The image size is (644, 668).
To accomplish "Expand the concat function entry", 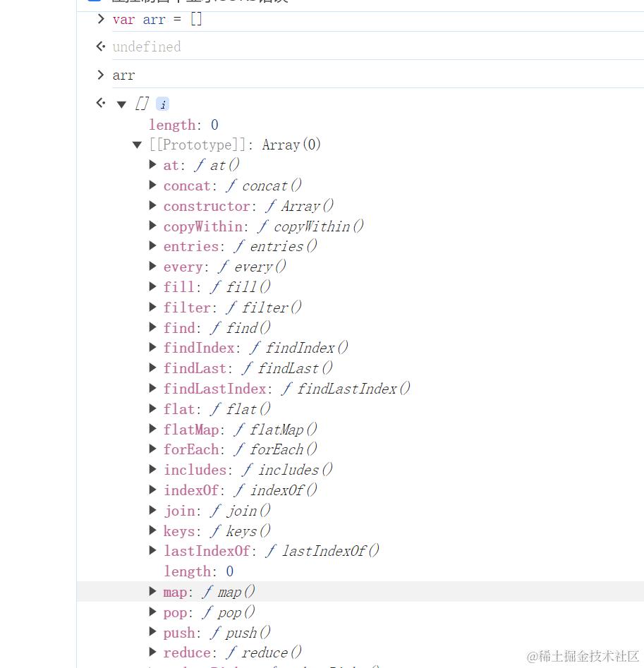I will point(152,186).
